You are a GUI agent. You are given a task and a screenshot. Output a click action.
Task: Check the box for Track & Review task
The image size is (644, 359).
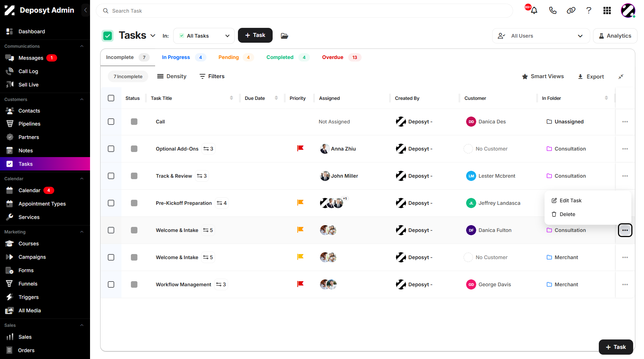tap(111, 176)
